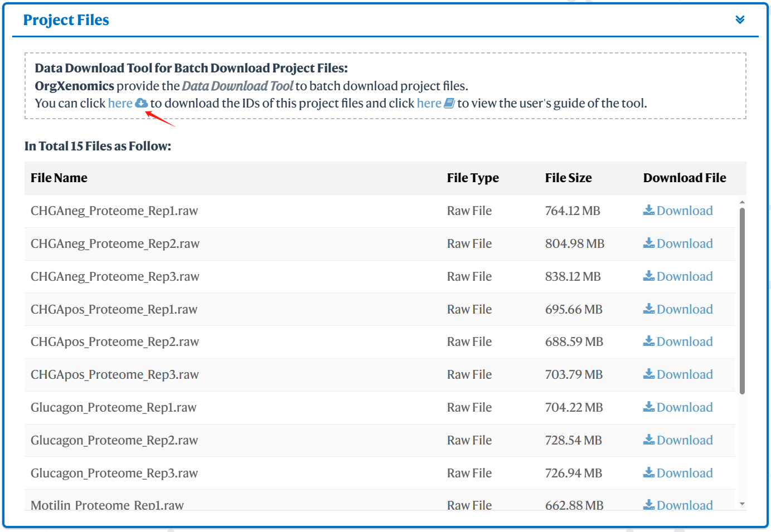Click the scroll-down arrow of the file list
This screenshot has width=771, height=532.
[742, 504]
